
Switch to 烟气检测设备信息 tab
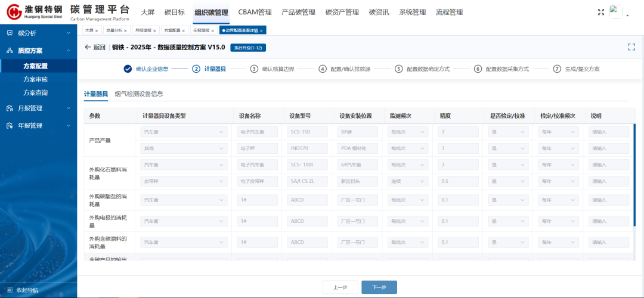pyautogui.click(x=139, y=94)
